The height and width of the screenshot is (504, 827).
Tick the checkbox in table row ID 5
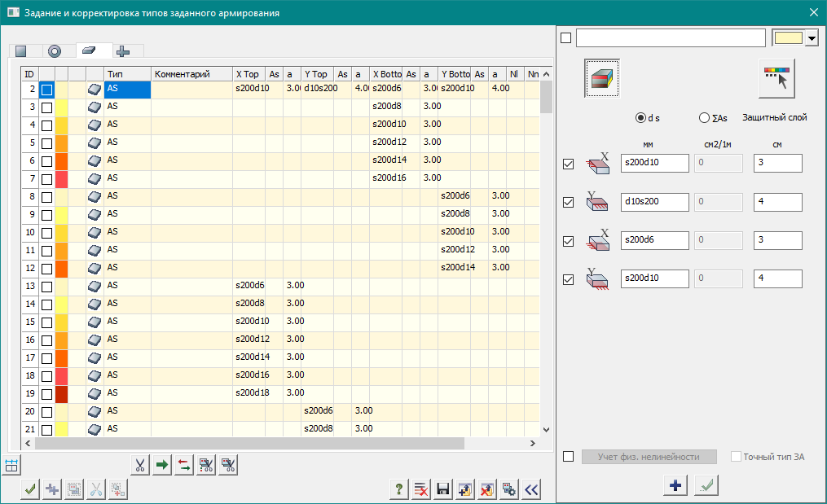click(47, 142)
